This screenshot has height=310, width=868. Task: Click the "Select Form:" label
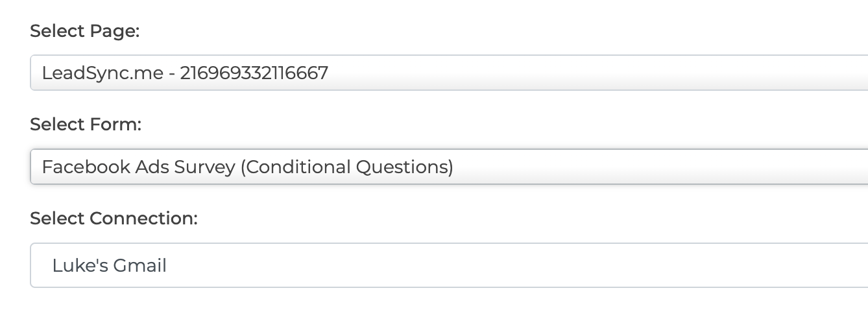(x=86, y=125)
